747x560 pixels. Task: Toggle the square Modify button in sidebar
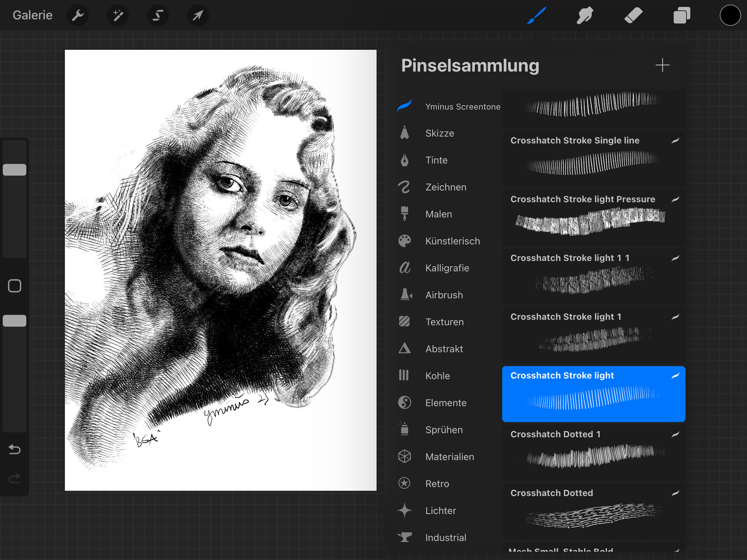(x=14, y=286)
